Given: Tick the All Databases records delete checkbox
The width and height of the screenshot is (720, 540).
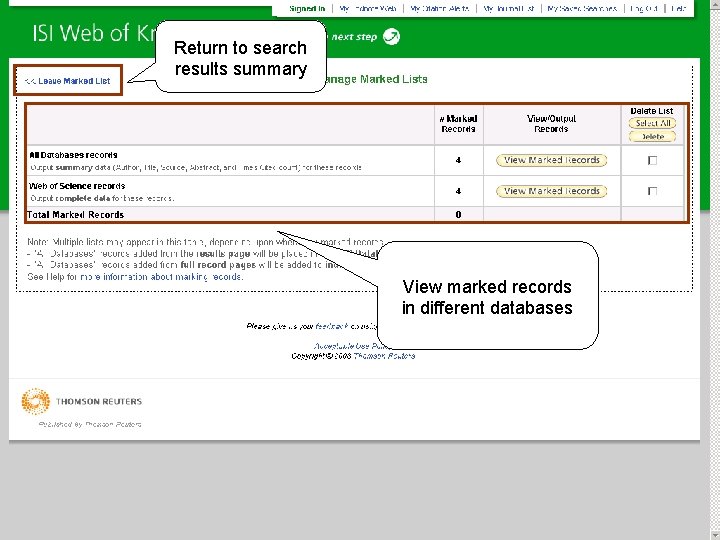Looking at the screenshot, I should click(652, 160).
